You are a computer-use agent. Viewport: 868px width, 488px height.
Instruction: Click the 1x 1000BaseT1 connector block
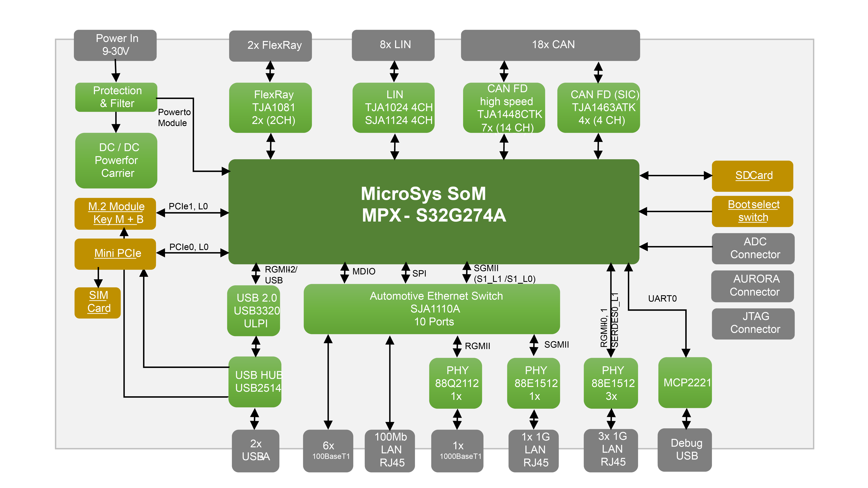[457, 451]
